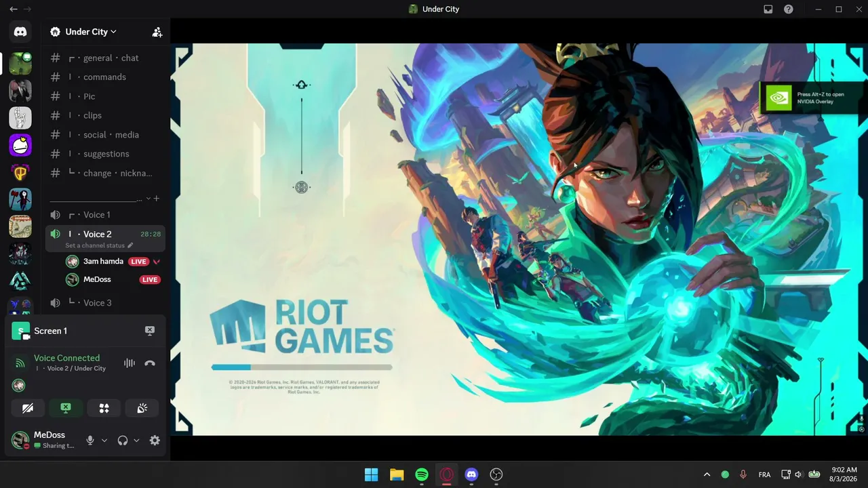
Task: Open the commands channel
Action: 105,77
